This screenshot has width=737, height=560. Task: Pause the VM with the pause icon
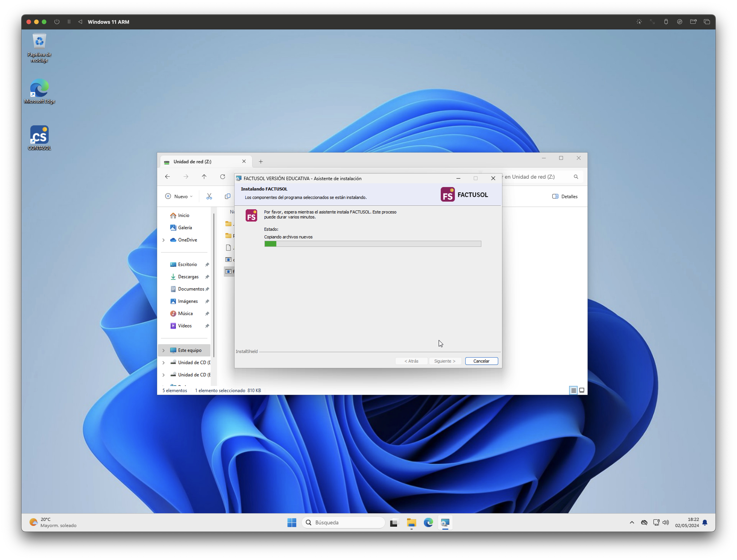tap(69, 22)
